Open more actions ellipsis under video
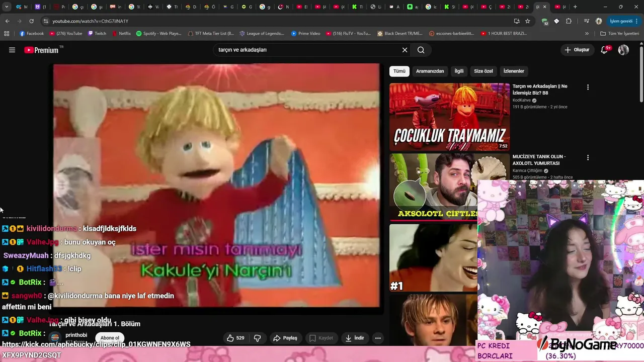This screenshot has width=644, height=362. [x=378, y=338]
